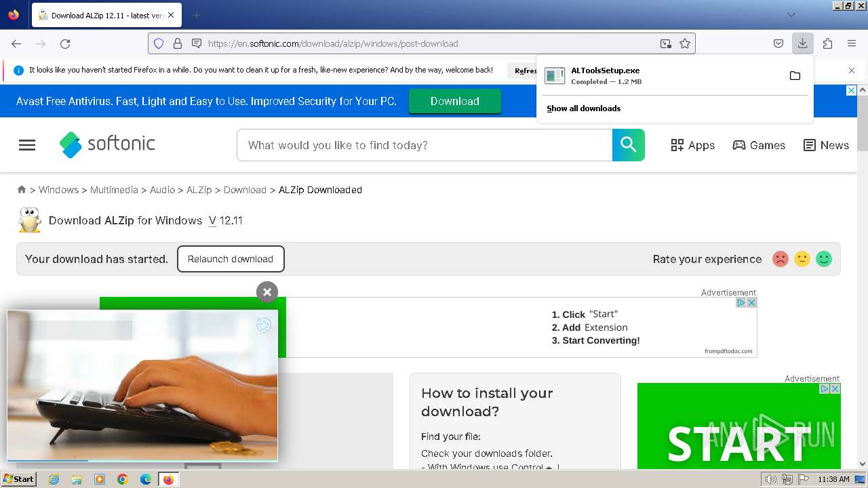Click the Relaunch download button
This screenshot has width=868, height=488.
click(231, 259)
